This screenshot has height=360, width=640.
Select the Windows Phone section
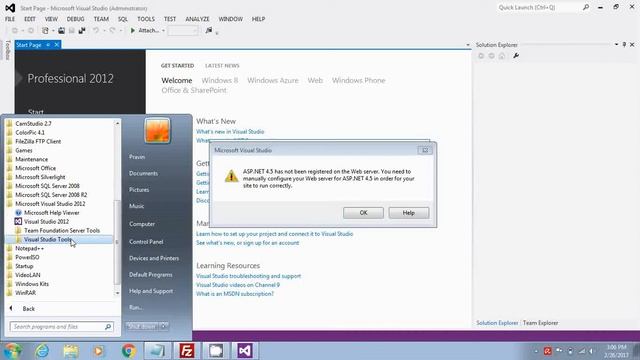[x=358, y=80]
